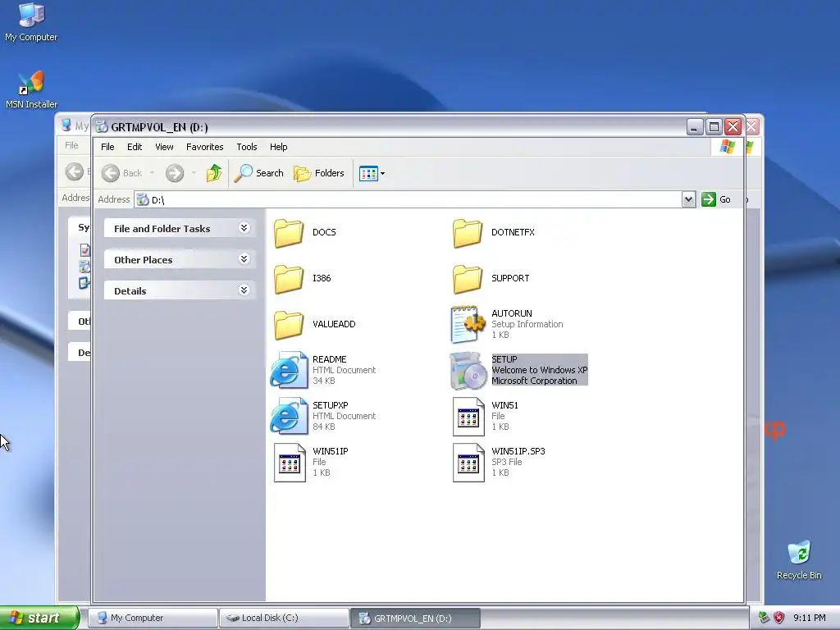The width and height of the screenshot is (840, 630).
Task: Open File menu in background My Computer window
Action: [x=72, y=145]
